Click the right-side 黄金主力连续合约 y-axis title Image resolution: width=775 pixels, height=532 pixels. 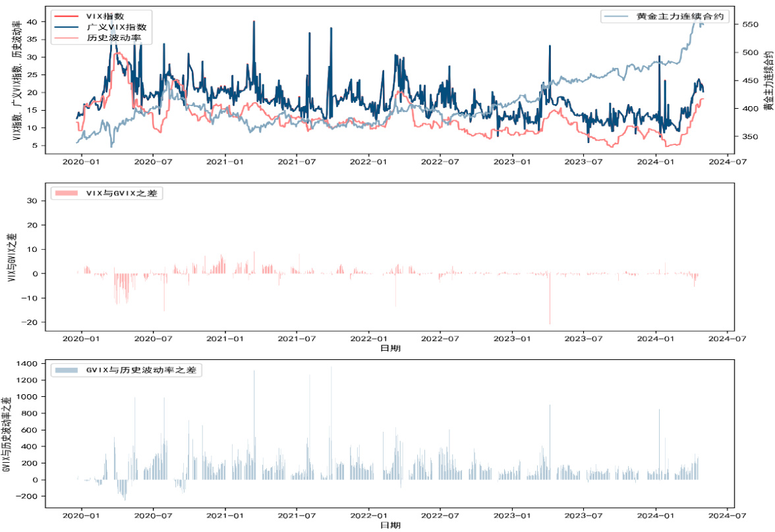[x=767, y=79]
